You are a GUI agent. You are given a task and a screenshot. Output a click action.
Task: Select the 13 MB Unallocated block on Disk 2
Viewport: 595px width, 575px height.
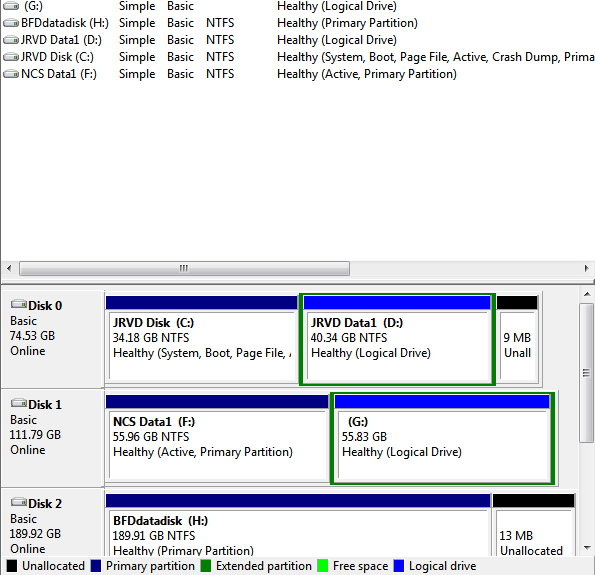point(534,525)
